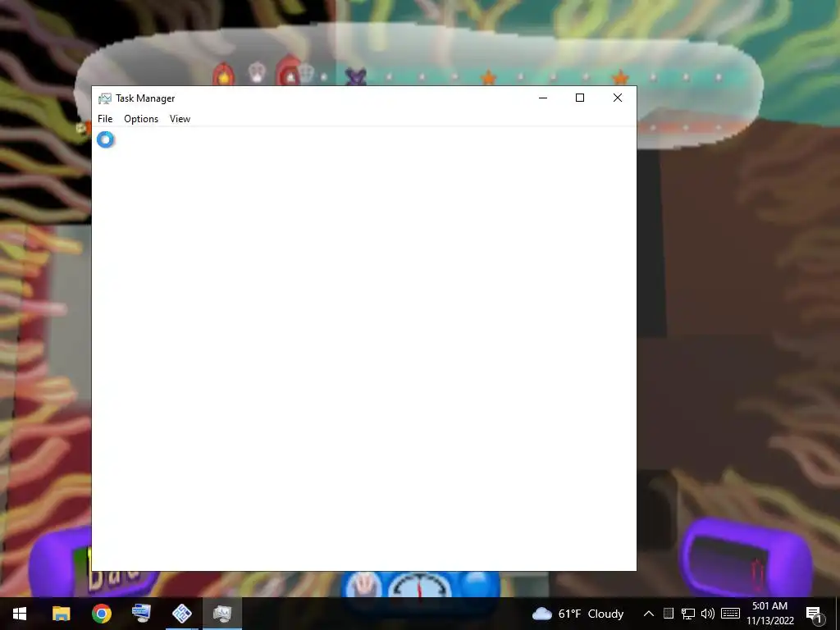Screen dimensions: 840x630
Task: Click the square tray icon beside the chevron
Action: [x=668, y=614]
